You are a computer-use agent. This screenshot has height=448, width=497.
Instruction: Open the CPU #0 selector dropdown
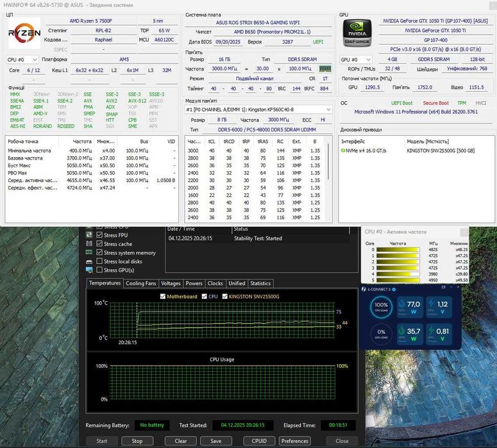click(x=22, y=60)
